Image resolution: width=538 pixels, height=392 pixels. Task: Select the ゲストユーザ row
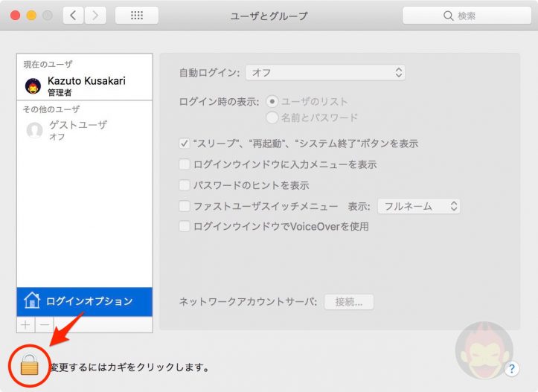[84, 130]
